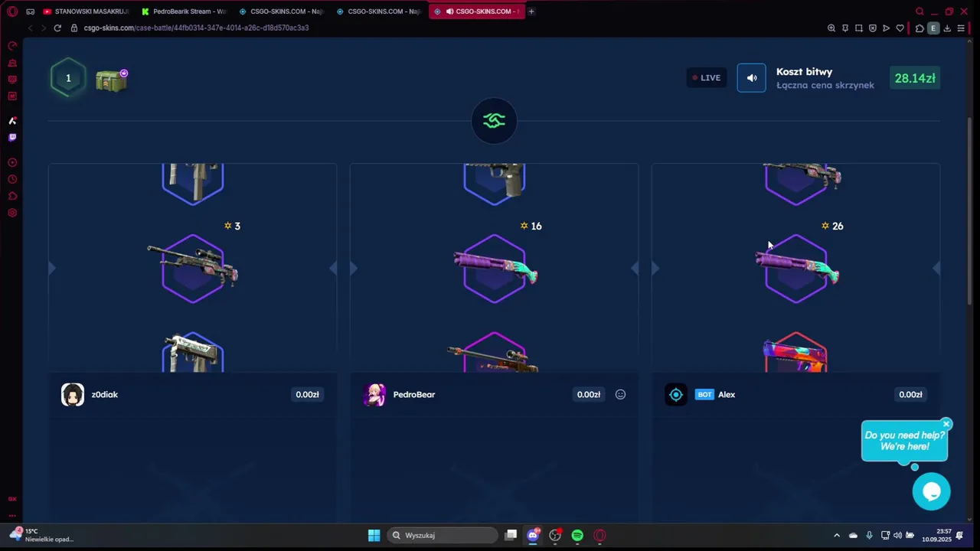Screen dimensions: 980x551
Task: Click the green case thumbnail
Action: point(112,79)
